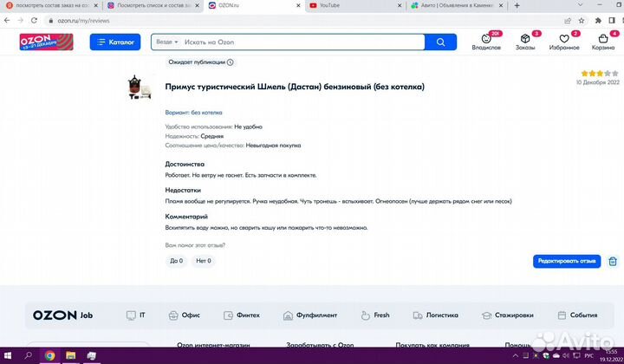Viewport: 624px width, 364px height.
Task: Delete the review with trash icon
Action: click(x=613, y=261)
